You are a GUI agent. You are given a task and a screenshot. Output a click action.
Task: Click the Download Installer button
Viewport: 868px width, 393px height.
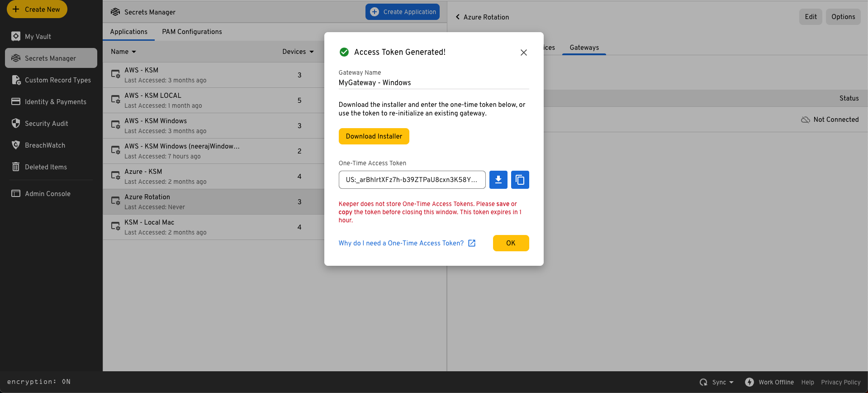(374, 136)
